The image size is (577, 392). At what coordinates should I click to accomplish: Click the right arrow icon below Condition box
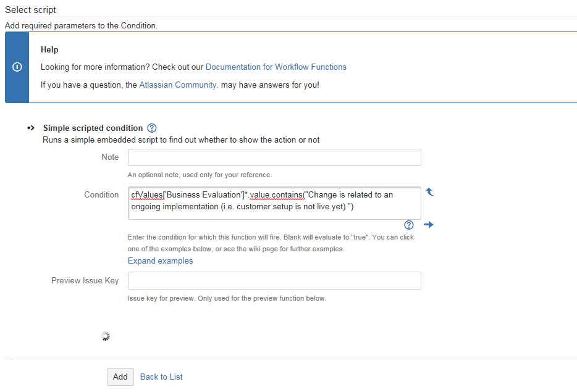click(x=429, y=225)
